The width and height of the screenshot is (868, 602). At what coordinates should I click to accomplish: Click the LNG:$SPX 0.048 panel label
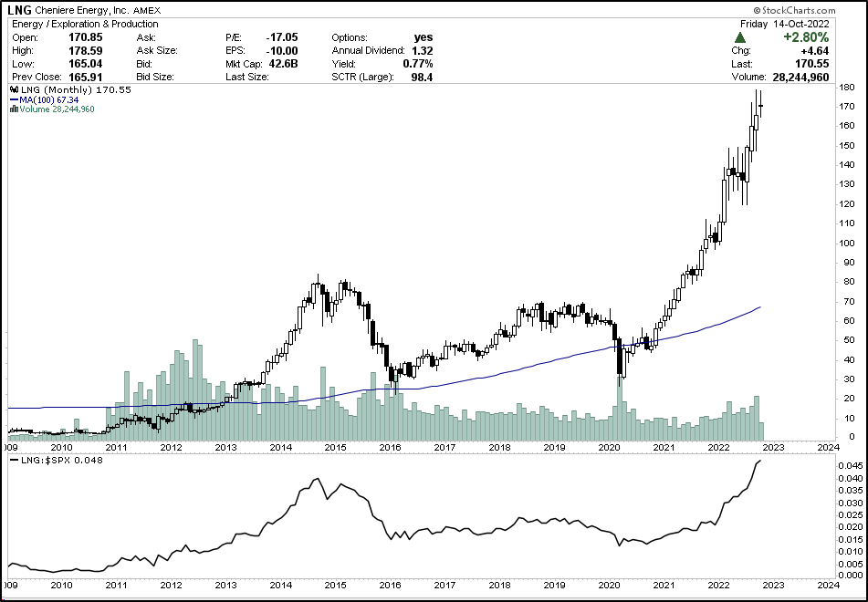[61, 461]
